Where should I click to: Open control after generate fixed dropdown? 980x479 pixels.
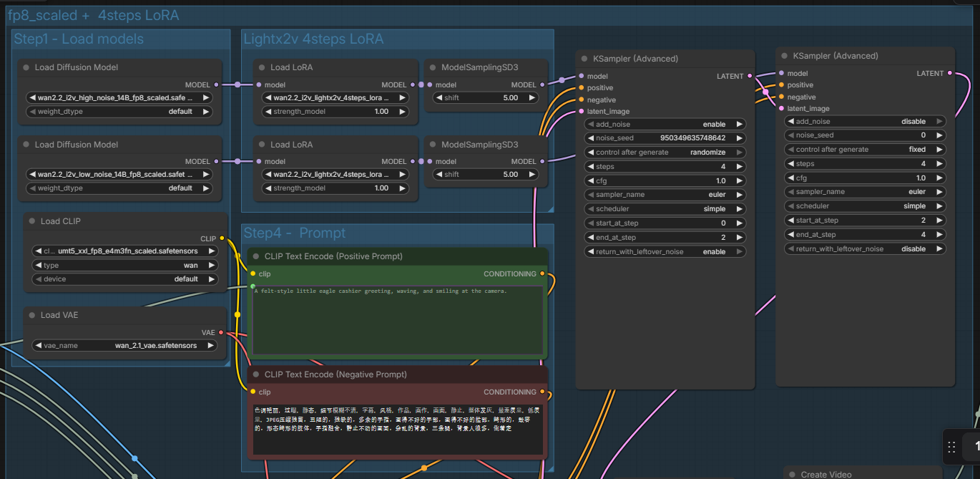pos(866,150)
